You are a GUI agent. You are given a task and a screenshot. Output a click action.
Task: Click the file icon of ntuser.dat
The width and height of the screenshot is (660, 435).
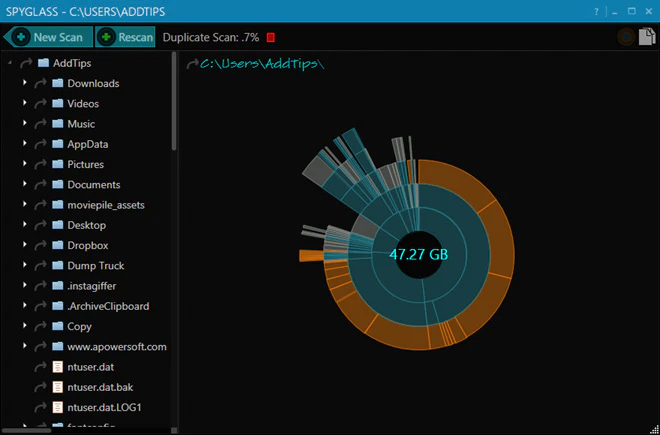tap(58, 367)
